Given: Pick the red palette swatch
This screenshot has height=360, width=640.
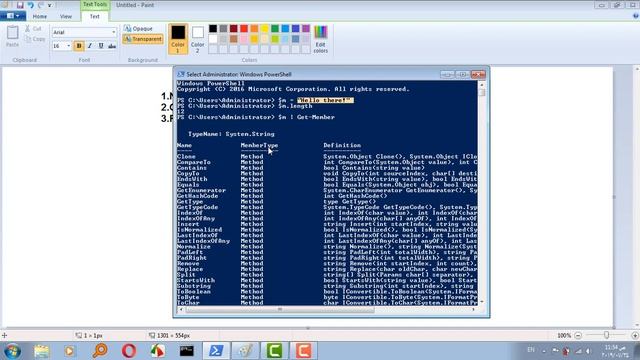Looking at the screenshot, I should point(244,29).
